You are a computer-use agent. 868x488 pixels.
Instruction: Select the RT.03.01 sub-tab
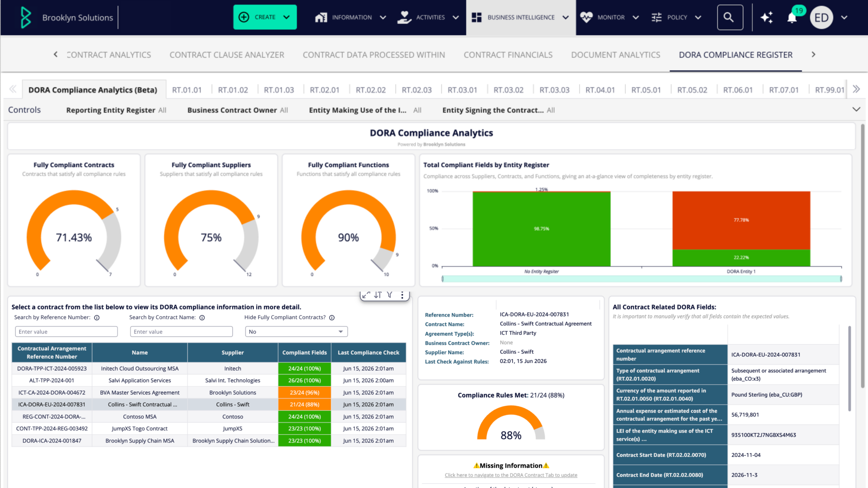click(462, 90)
